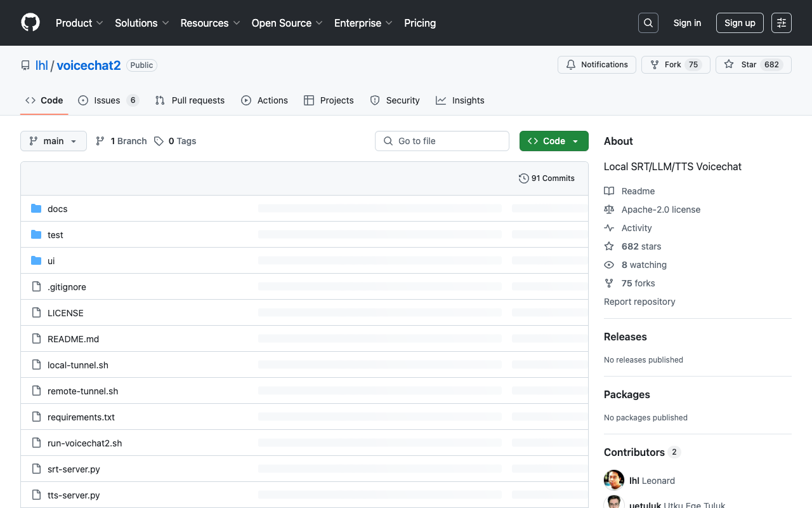
Task: Open the voicechat2 repository name link
Action: tap(89, 65)
